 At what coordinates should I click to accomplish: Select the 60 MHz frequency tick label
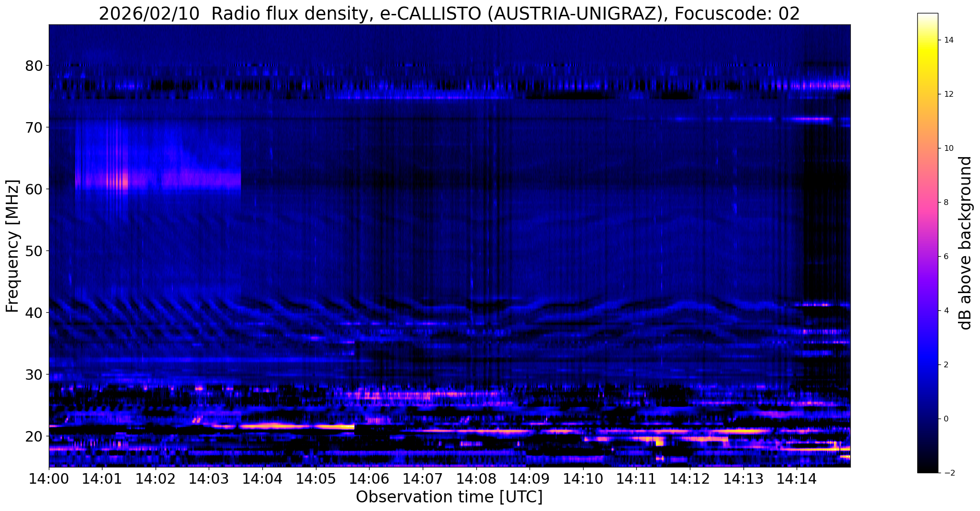pyautogui.click(x=34, y=189)
